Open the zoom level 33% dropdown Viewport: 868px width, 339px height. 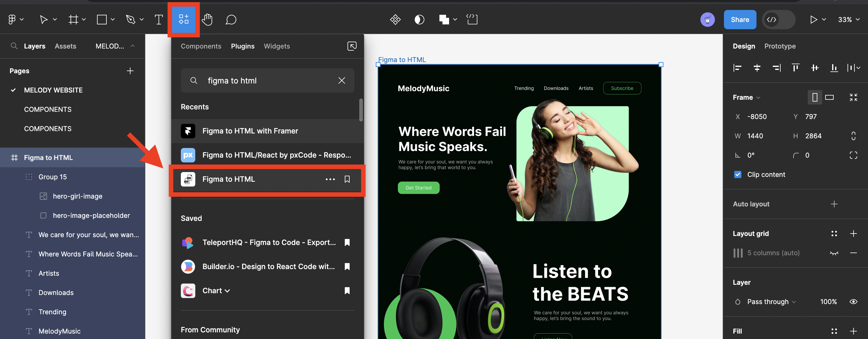(x=848, y=20)
